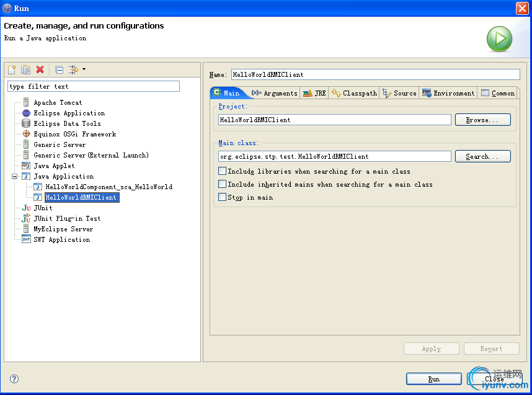Image resolution: width=532 pixels, height=395 pixels.
Task: Click the Revert button
Action: tap(491, 348)
